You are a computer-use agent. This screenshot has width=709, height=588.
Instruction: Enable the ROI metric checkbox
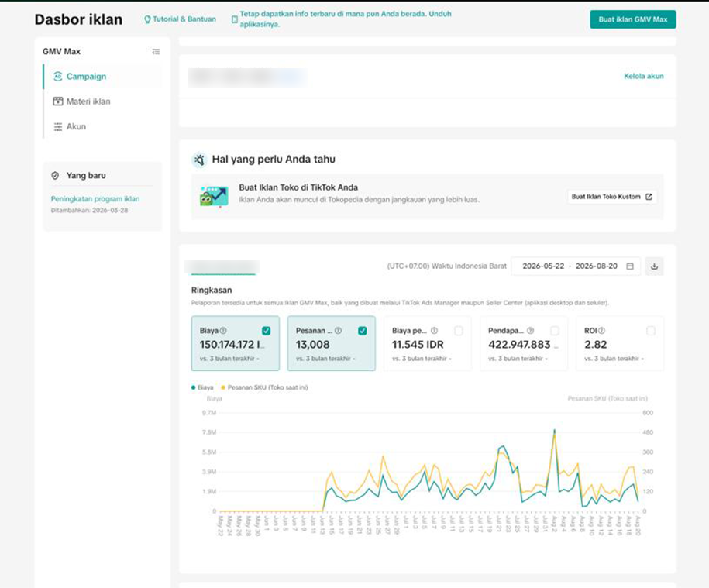(x=651, y=331)
